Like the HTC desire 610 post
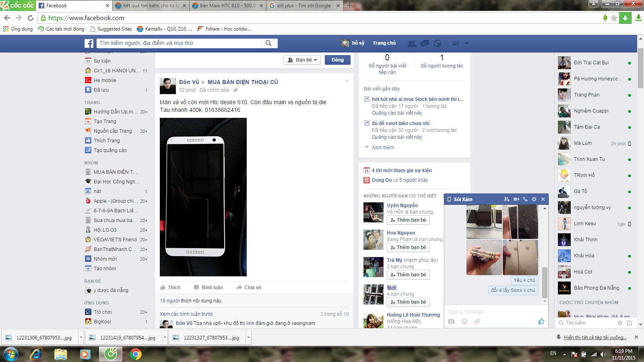Image resolution: width=644 pixels, height=362 pixels. click(x=170, y=288)
